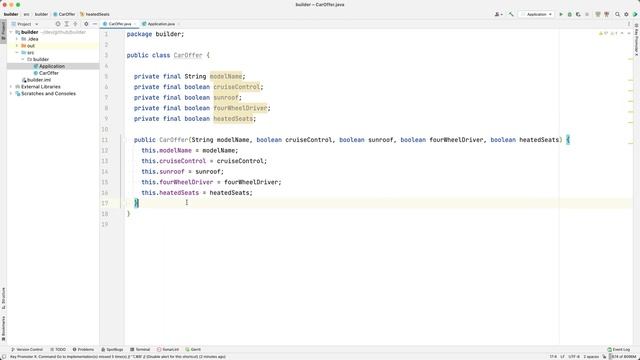640x360 pixels.
Task: Open the Bookmarks tool window stripe
Action: coord(3,329)
